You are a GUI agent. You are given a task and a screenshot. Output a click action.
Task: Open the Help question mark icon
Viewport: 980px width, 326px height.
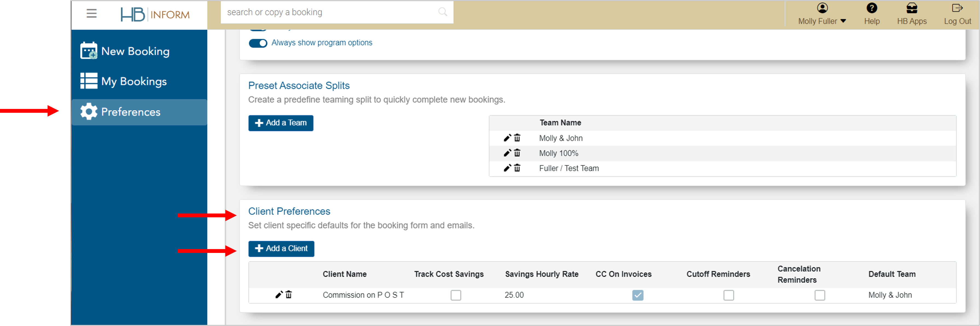[871, 8]
